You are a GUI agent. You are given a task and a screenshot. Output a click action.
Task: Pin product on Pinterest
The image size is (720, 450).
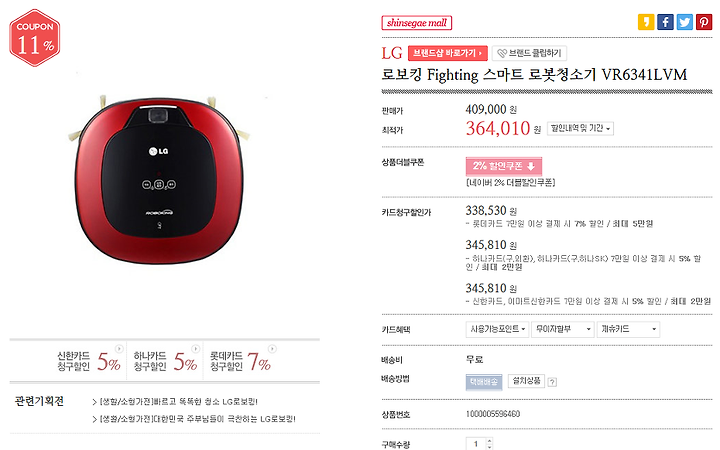tap(703, 22)
